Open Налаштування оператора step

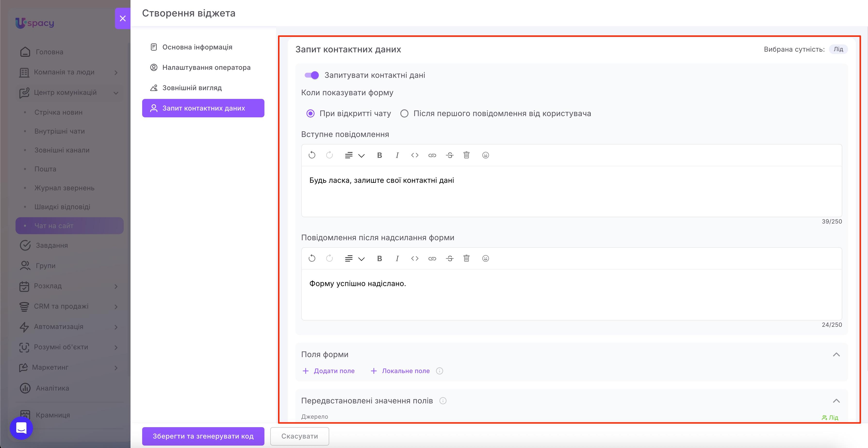(x=203, y=67)
